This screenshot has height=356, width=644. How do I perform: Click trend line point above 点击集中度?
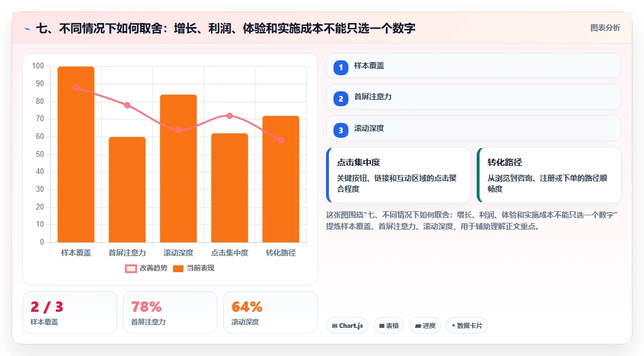point(229,115)
